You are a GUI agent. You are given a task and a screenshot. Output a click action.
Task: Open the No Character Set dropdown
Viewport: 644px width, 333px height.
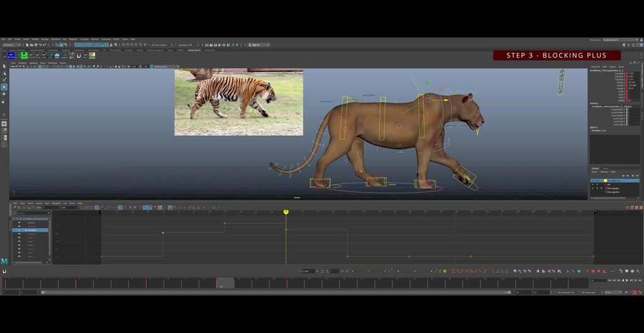(566, 293)
